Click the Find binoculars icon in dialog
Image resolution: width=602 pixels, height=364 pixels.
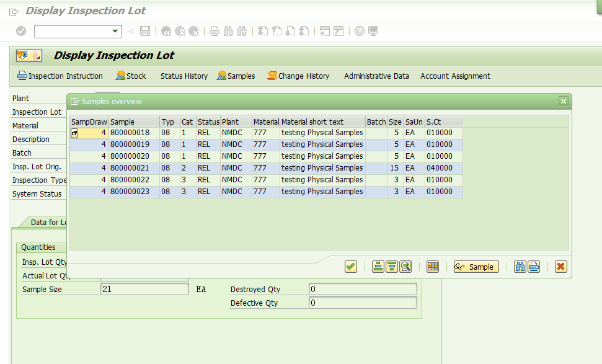point(520,267)
